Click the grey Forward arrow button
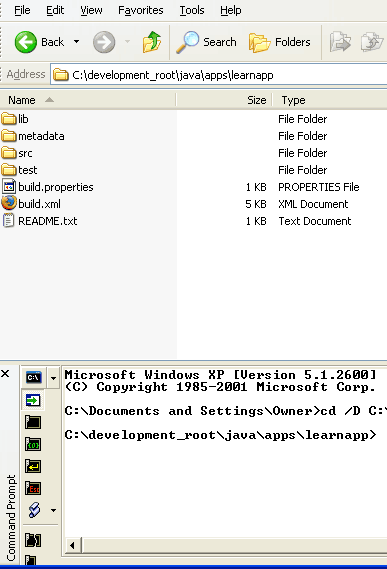Viewport: 387px width, 569px height. pos(104,42)
